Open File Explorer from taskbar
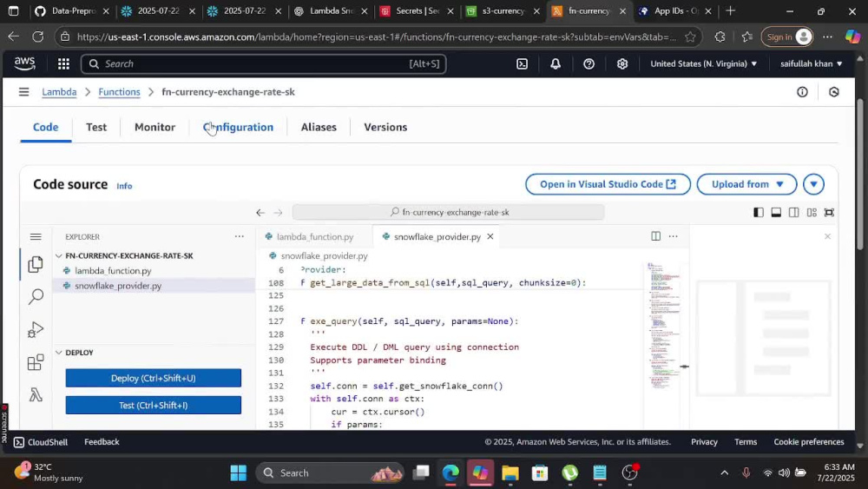The height and width of the screenshot is (489, 868). (510, 473)
